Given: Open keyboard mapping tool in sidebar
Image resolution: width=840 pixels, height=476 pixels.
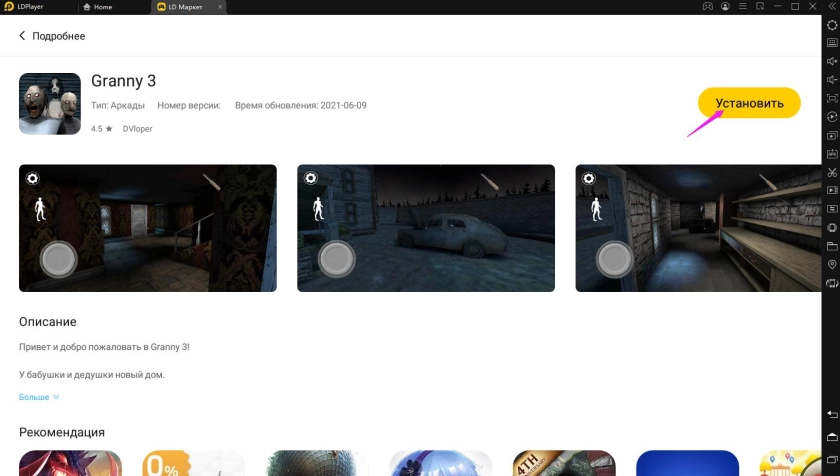Looking at the screenshot, I should (x=832, y=43).
